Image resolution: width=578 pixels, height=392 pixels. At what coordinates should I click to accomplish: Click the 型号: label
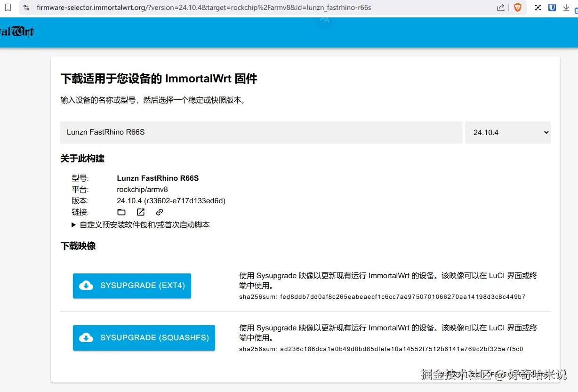point(80,178)
